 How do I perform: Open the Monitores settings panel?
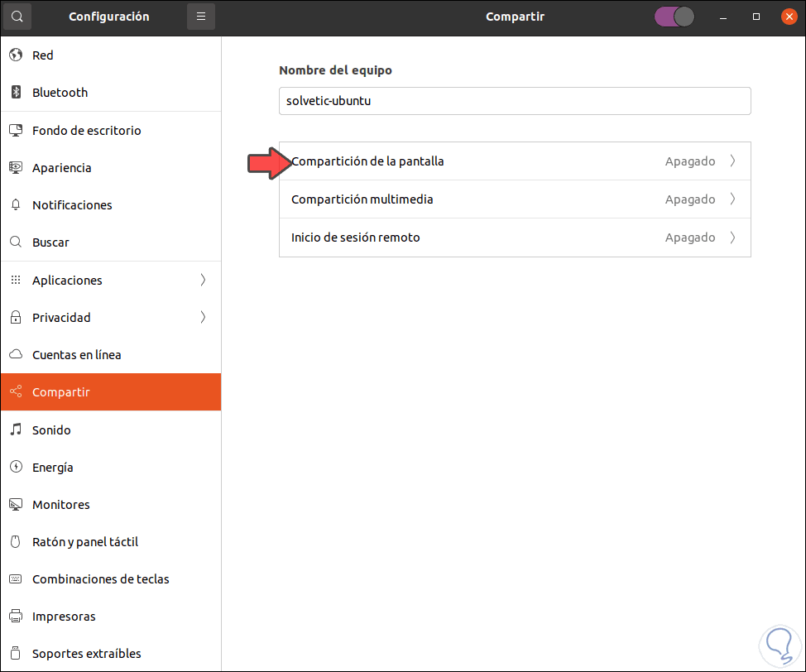(61, 505)
